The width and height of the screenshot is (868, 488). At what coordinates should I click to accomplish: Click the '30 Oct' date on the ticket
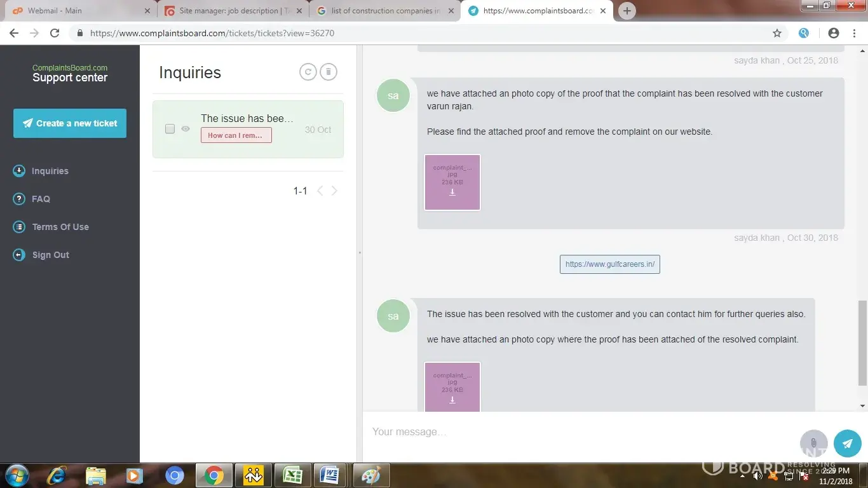click(318, 130)
